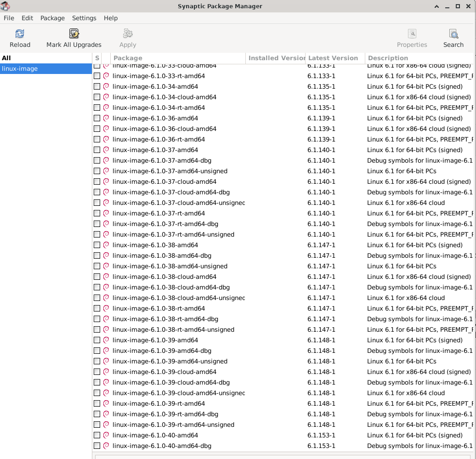Click Debian icon for linux-image-6.1.0-34-amd64
Screen dimensions: 476x459
click(x=106, y=86)
